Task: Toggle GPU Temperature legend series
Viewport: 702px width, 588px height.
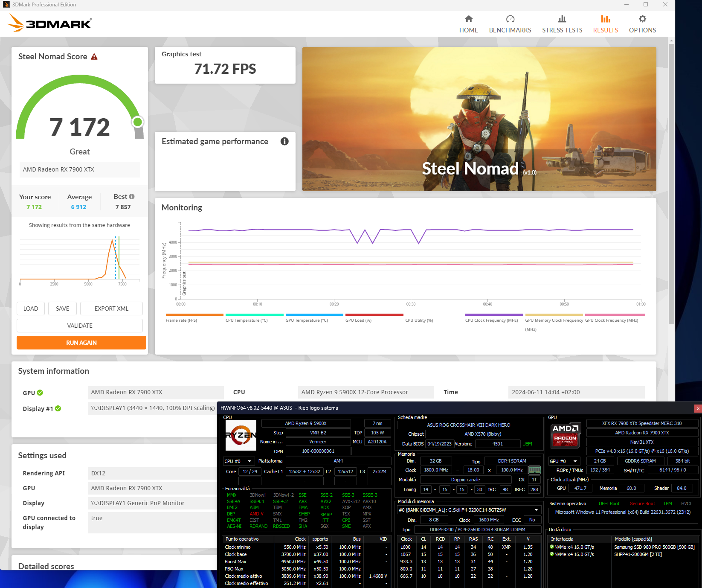Action: click(x=314, y=318)
